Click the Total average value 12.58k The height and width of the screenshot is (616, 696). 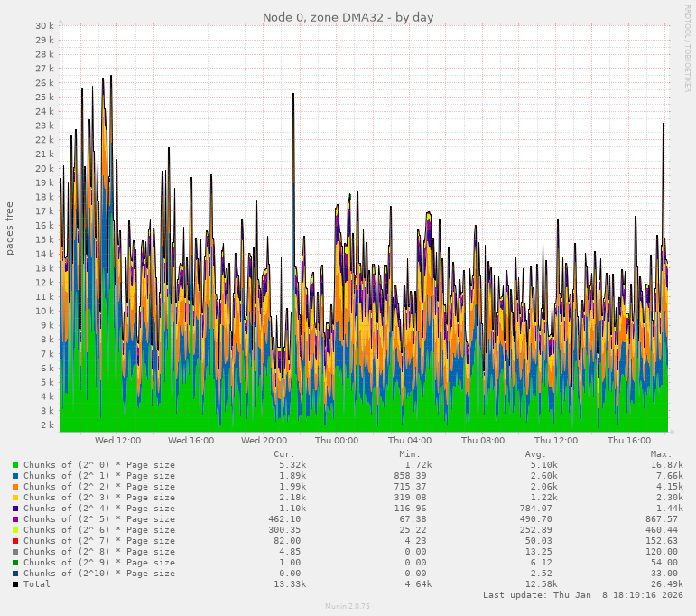point(541,584)
